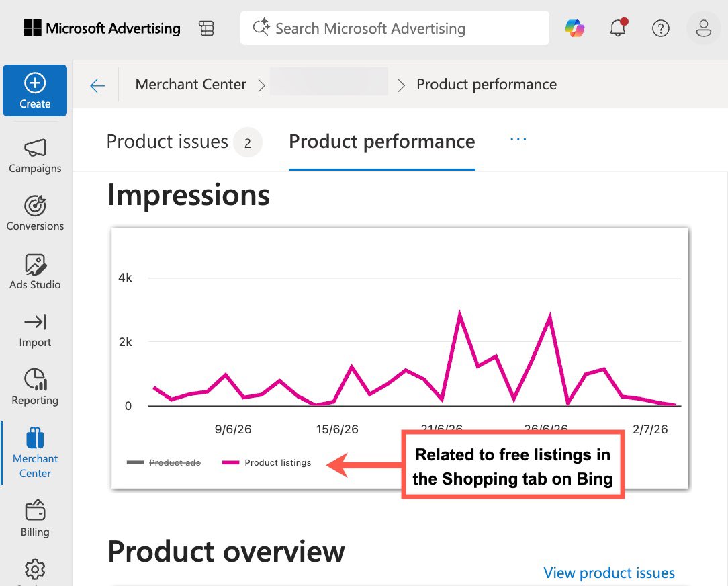The height and width of the screenshot is (586, 728).
Task: Toggle the Product ads legend series
Action: pos(163,462)
